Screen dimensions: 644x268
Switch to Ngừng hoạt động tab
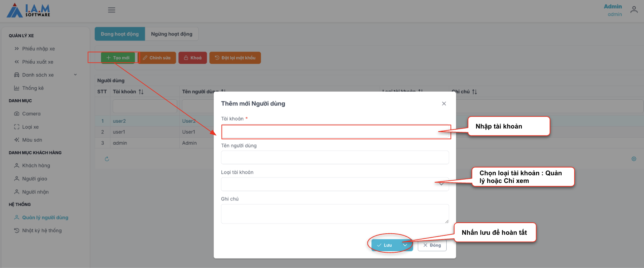[x=171, y=34]
